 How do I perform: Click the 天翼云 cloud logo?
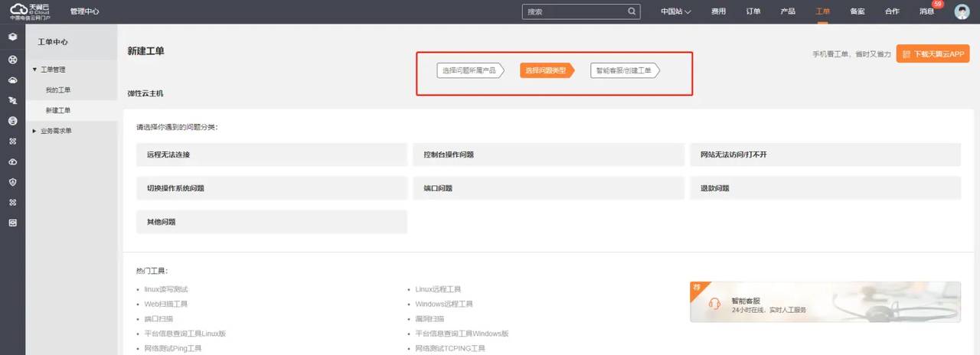coord(30,11)
